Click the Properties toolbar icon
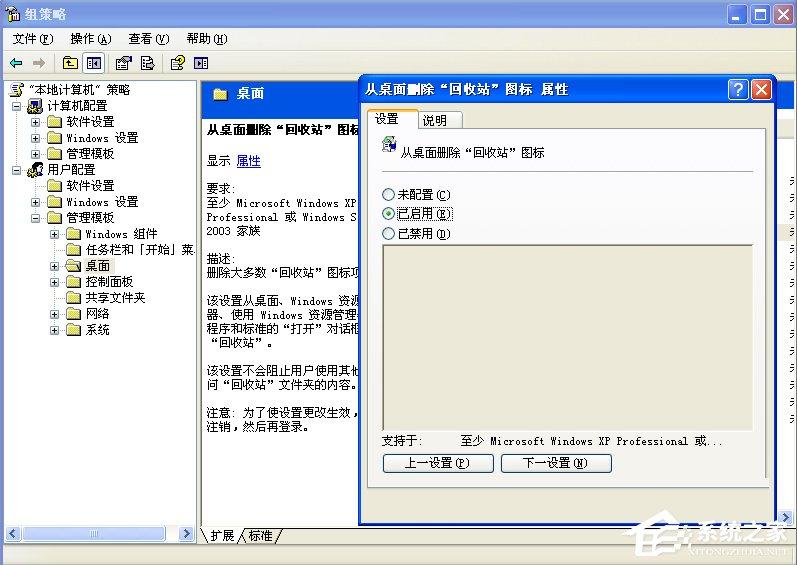Image resolution: width=797 pixels, height=565 pixels. [x=124, y=63]
